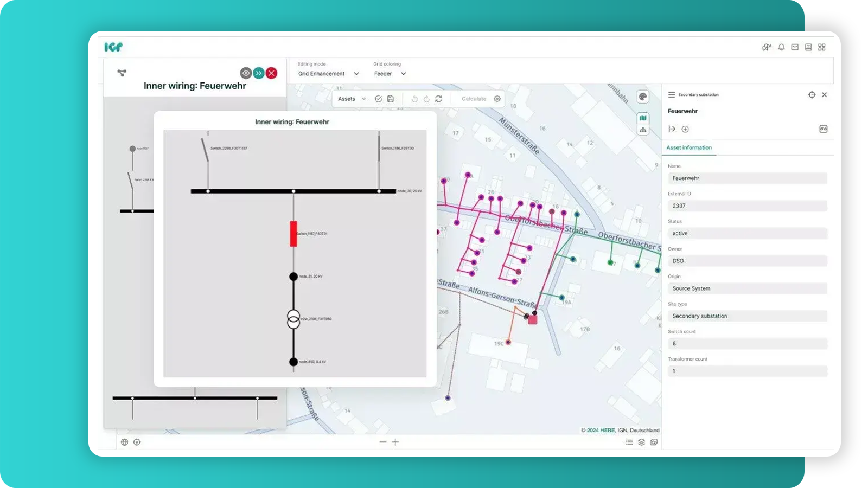This screenshot has width=868, height=488.
Task: Open the inner wiring diagram icon in panel
Action: coord(823,129)
